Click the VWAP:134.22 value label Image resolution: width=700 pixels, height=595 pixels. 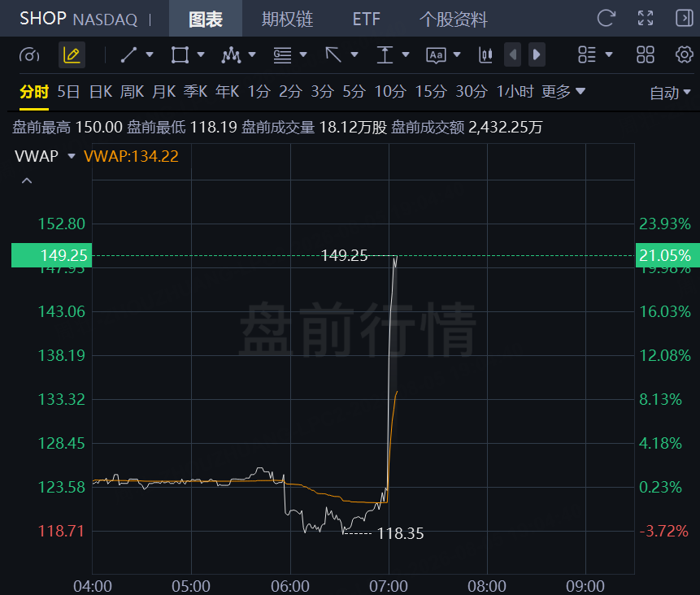point(131,156)
